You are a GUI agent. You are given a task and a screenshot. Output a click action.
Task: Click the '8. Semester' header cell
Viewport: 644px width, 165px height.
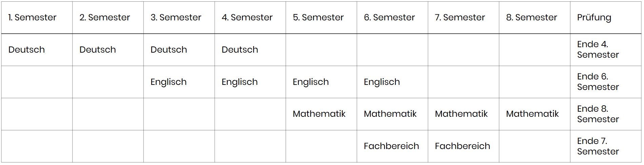point(531,17)
